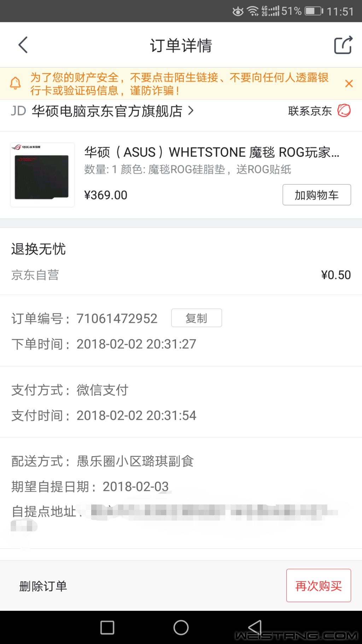Open the contact JD customer service icon
The height and width of the screenshot is (644, 362).
tap(344, 111)
